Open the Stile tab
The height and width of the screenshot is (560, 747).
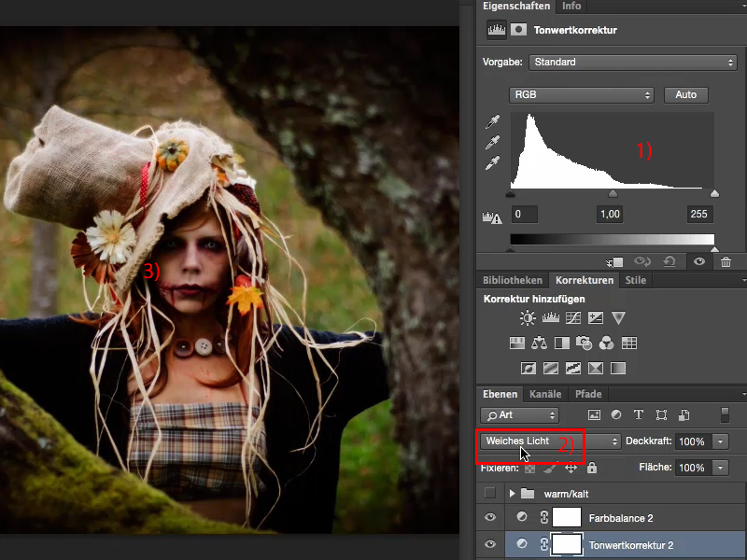pos(636,280)
